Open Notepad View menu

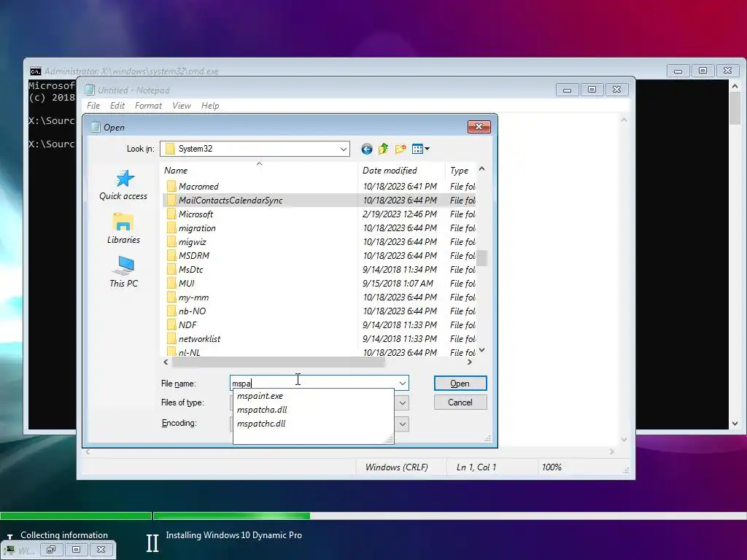coord(182,106)
